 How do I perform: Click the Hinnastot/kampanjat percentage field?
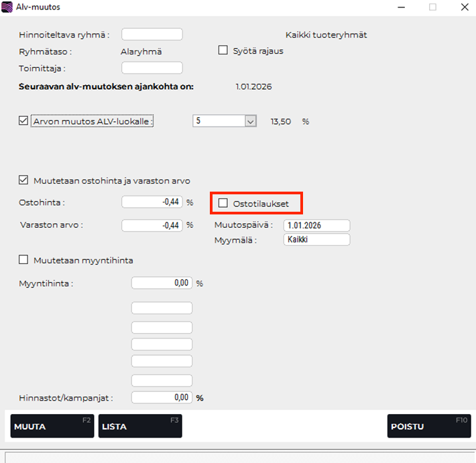(x=162, y=397)
